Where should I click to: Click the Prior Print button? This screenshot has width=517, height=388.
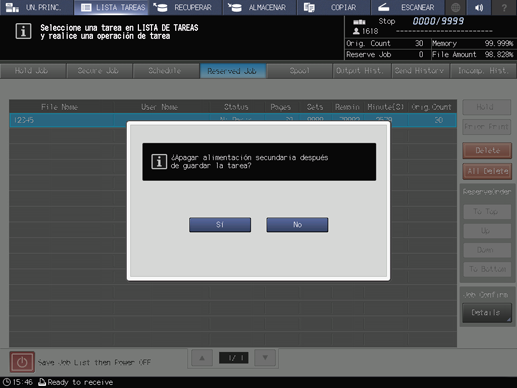486,127
